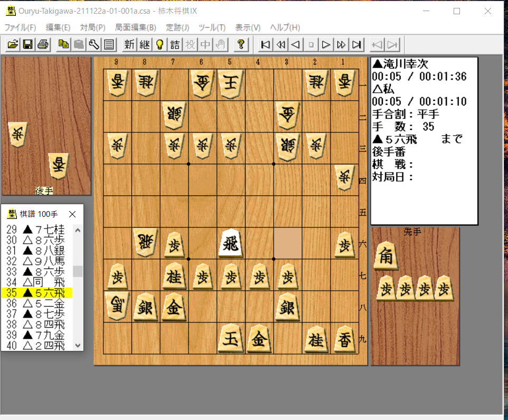Viewport: 508px width, 420px height.
Task: Click the lance in gote's hand
Action: 59,166
